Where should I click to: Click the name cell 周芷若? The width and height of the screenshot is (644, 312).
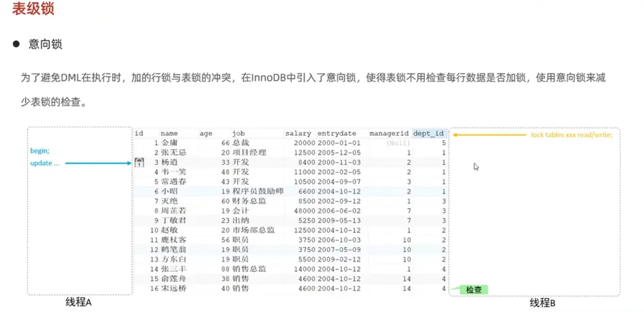[x=173, y=210]
